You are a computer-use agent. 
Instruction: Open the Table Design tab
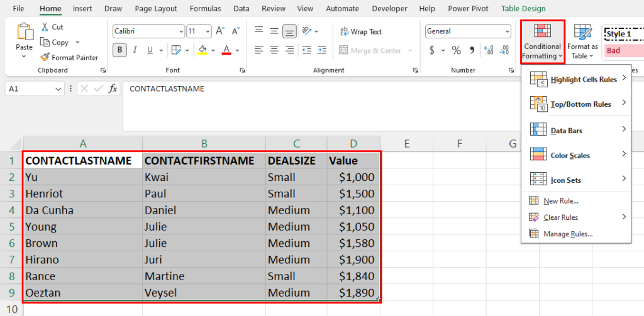pos(523,9)
